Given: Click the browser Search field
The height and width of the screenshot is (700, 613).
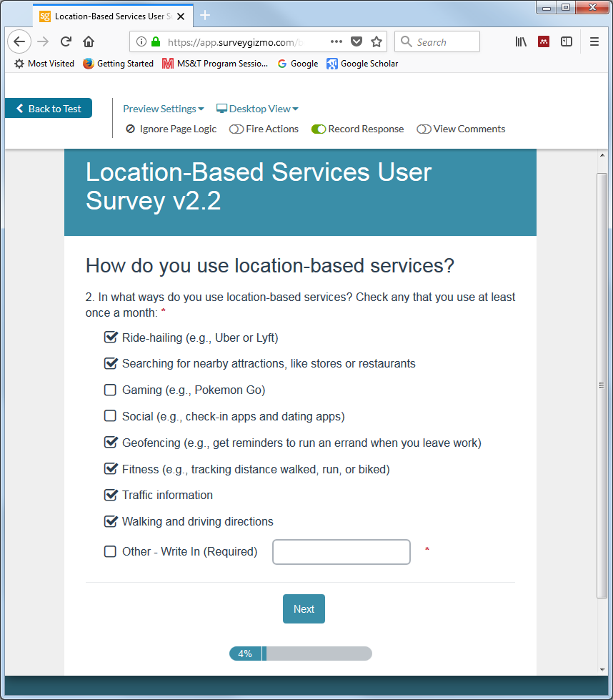Looking at the screenshot, I should 437,41.
